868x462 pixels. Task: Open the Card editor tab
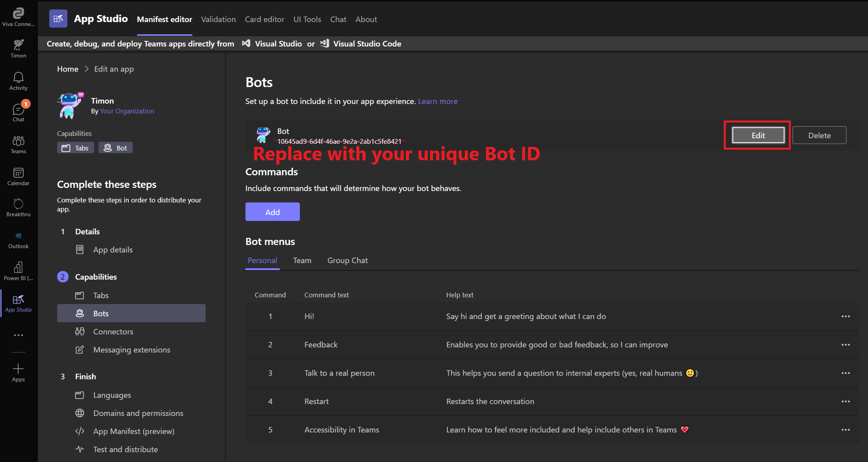click(x=264, y=19)
